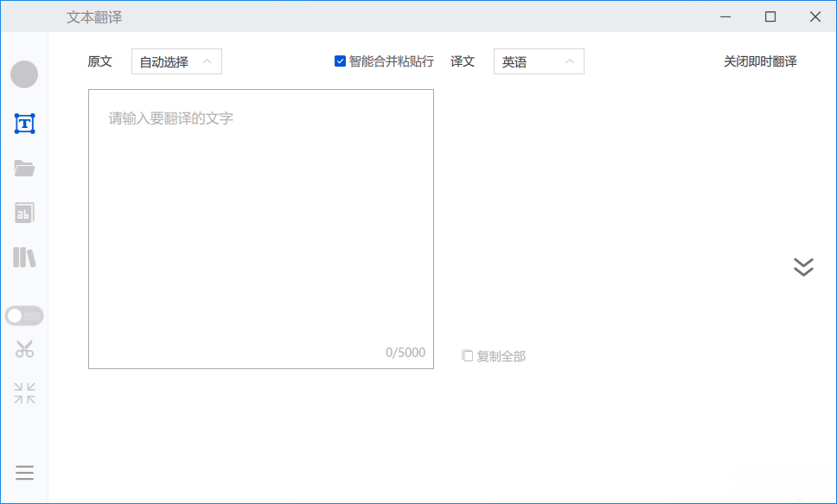Open the hamburger menu at sidebar bottom
This screenshot has height=504, width=837.
[x=24, y=473]
